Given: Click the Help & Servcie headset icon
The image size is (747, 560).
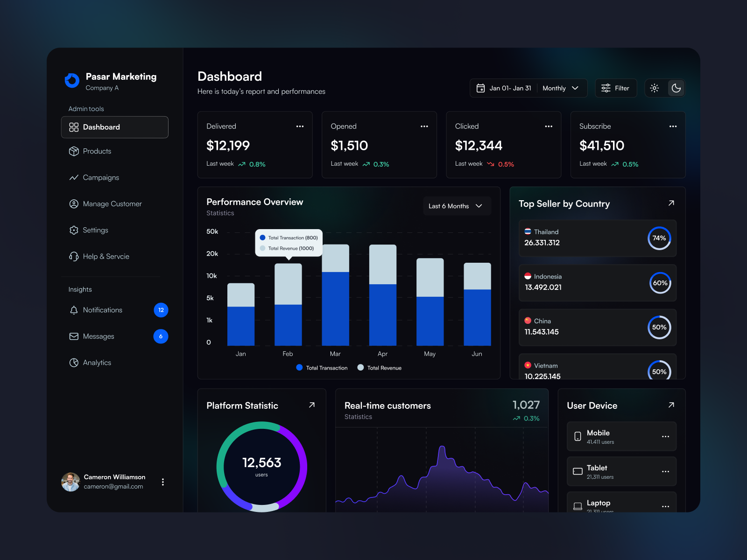Looking at the screenshot, I should coord(74,256).
